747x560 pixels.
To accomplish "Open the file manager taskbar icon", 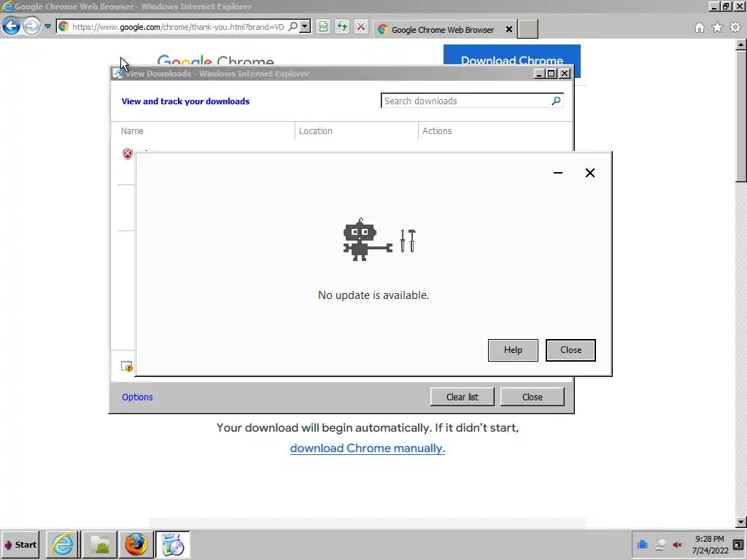I will [x=100, y=544].
